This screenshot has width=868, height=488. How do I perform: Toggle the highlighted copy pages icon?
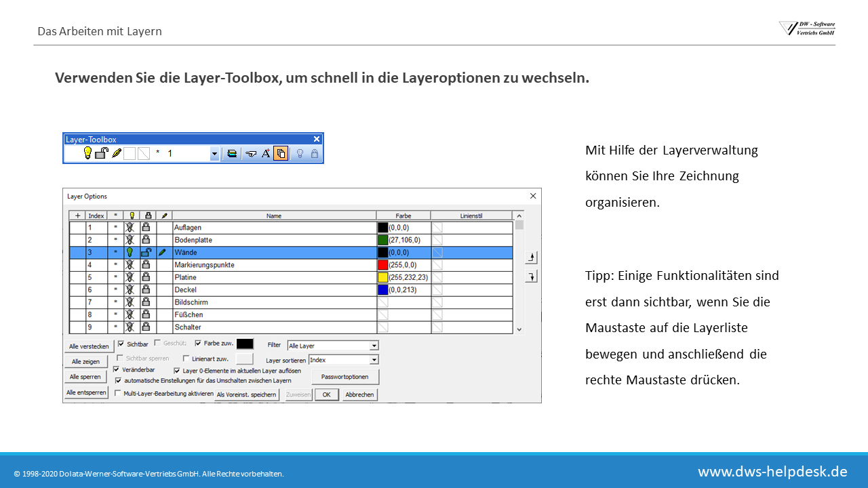coord(281,154)
